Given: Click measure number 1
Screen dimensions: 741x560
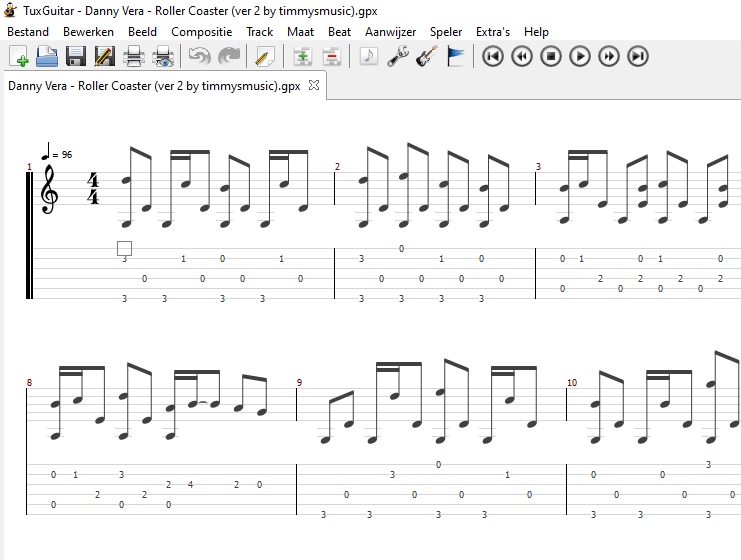Looking at the screenshot, I should (x=29, y=167).
